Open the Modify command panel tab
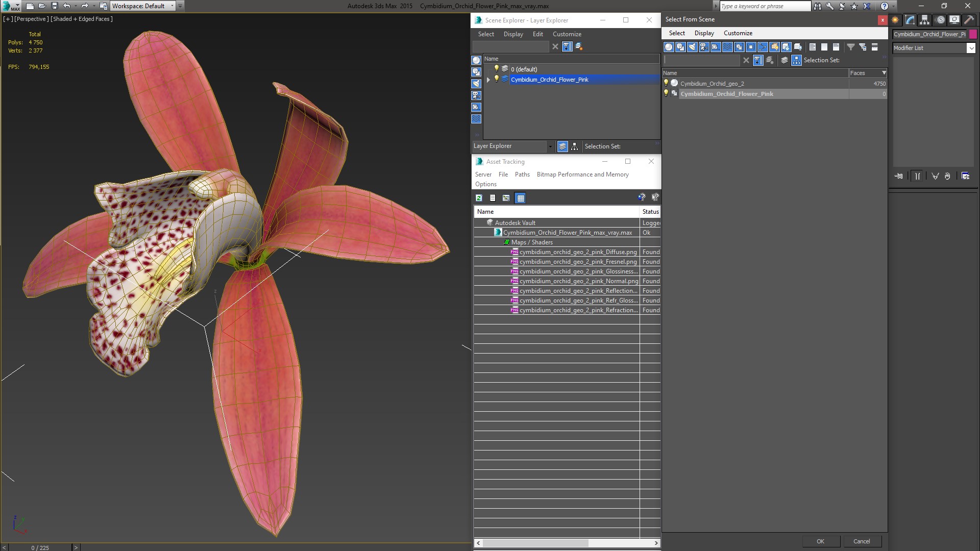 (x=910, y=20)
